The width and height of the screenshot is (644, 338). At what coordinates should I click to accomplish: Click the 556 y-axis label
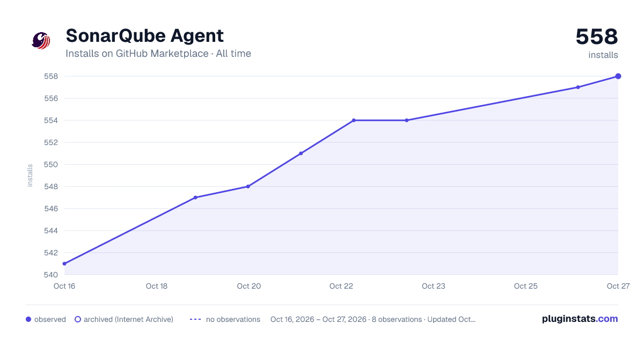pyautogui.click(x=51, y=98)
